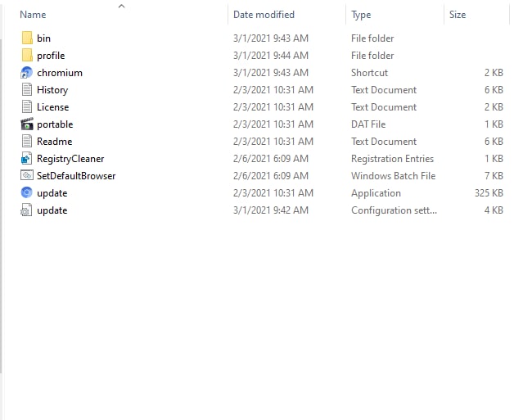Select the License file name
Image resolution: width=514 pixels, height=420 pixels.
(52, 107)
